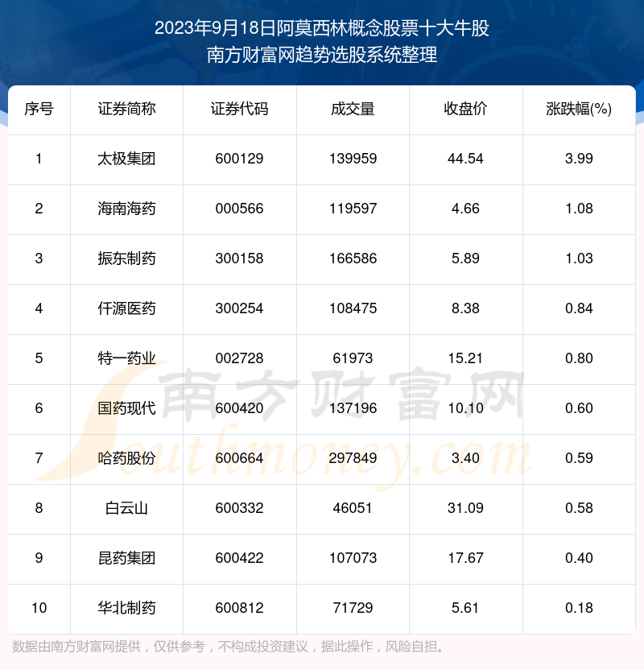644x670 pixels.
Task: Select stock name 太极集团
Action: tap(126, 159)
